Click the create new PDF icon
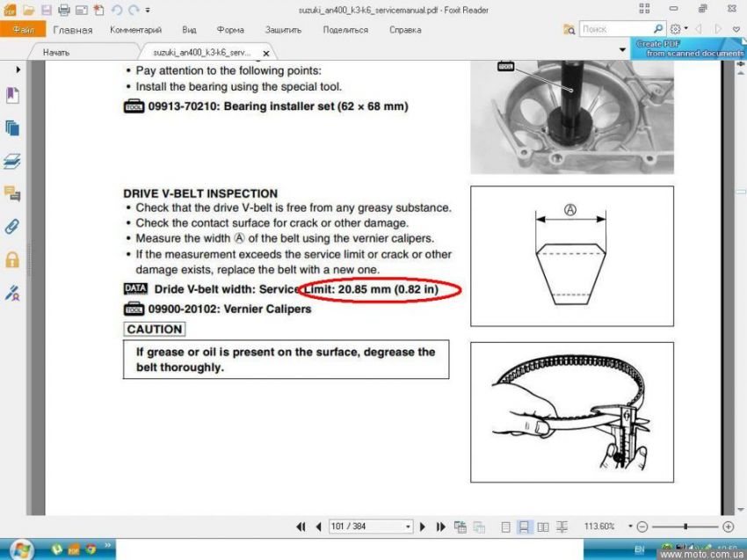Image resolution: width=747 pixels, height=560 pixels. [x=99, y=10]
